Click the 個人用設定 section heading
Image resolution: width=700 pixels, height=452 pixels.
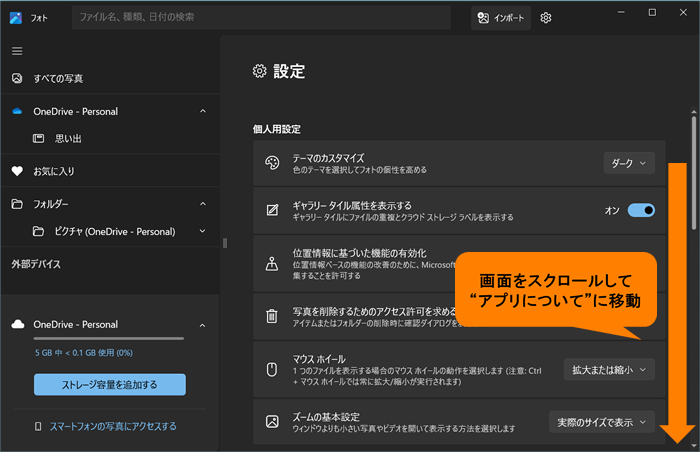click(x=277, y=130)
